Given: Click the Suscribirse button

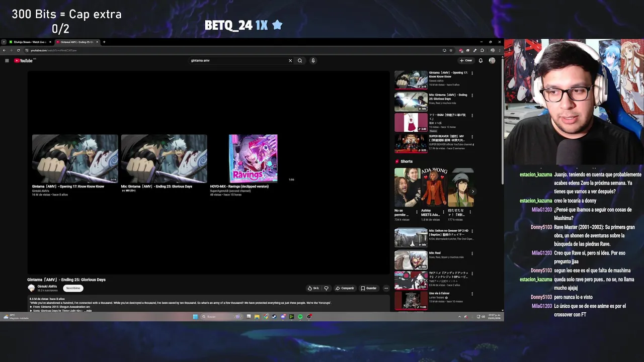Looking at the screenshot, I should 73,288.
